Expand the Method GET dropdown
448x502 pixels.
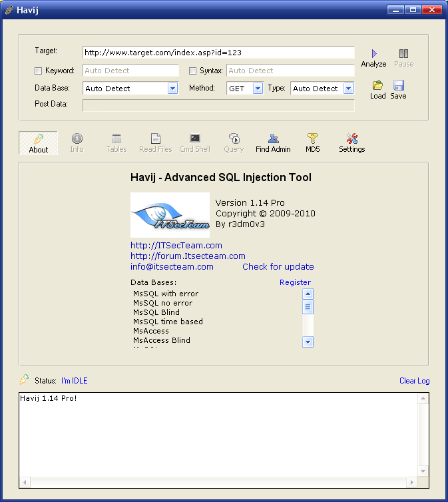pyautogui.click(x=258, y=89)
